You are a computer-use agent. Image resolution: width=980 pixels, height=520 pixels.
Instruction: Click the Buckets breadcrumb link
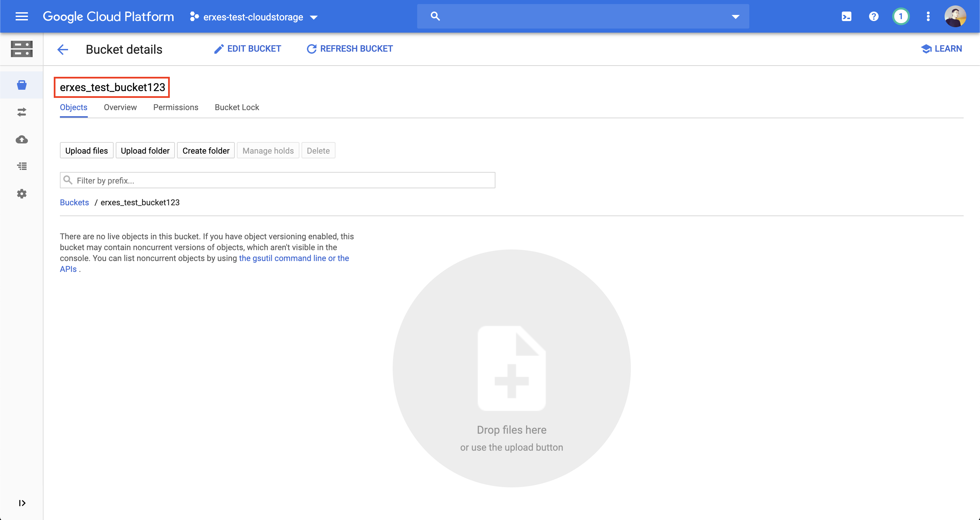(74, 203)
